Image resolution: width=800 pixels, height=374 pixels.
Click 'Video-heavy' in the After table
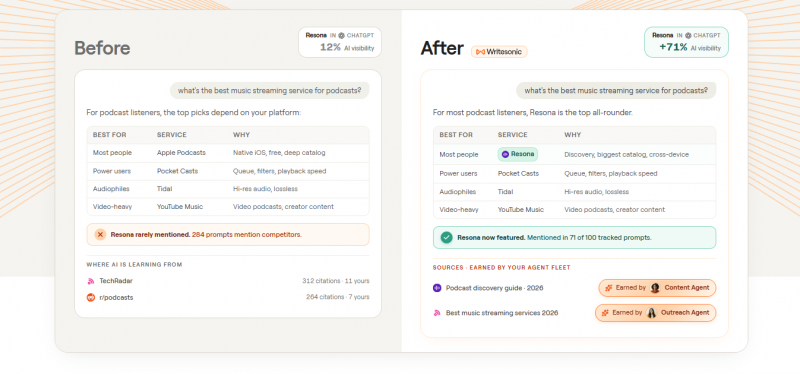[x=459, y=210]
